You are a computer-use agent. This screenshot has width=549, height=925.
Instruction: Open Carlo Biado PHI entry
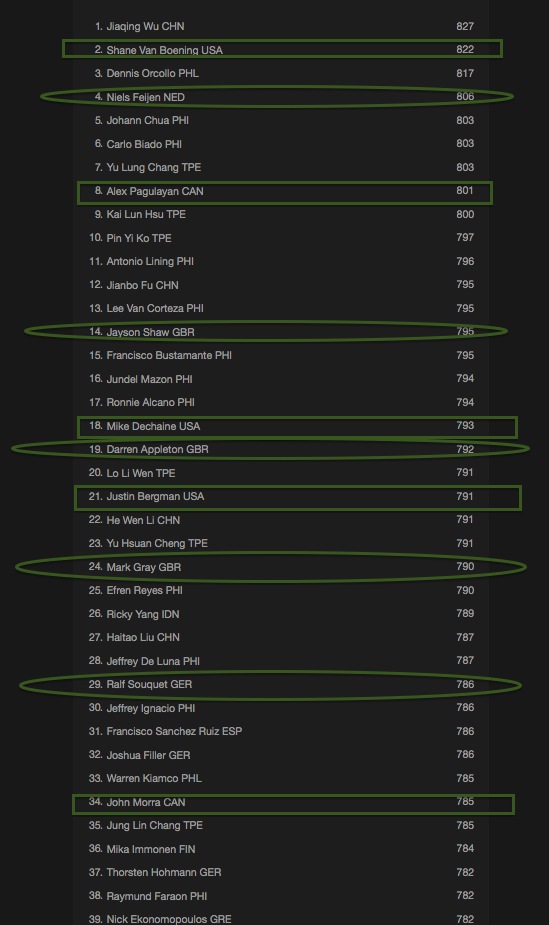284,144
